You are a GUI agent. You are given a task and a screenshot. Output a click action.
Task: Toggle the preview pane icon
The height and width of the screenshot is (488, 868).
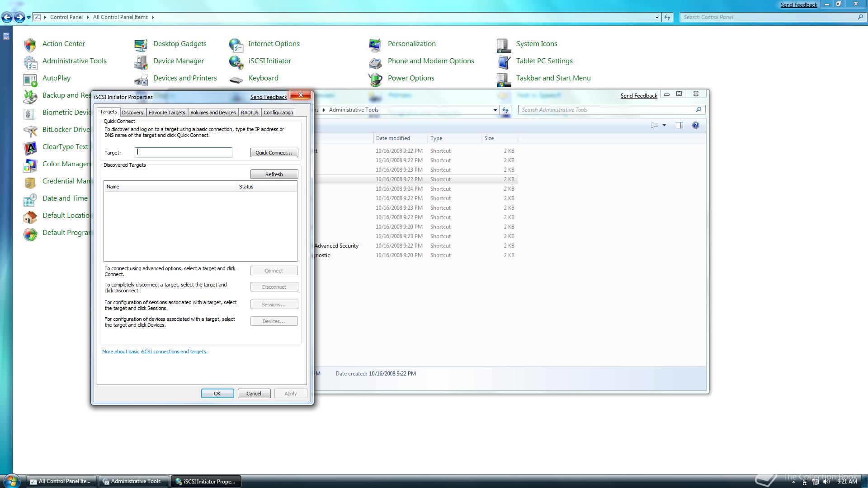[x=679, y=125]
